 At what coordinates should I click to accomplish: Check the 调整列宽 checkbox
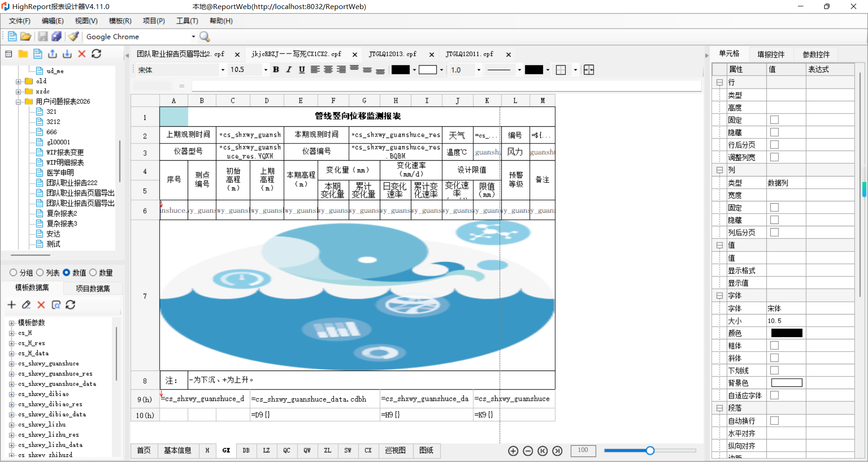pyautogui.click(x=774, y=157)
